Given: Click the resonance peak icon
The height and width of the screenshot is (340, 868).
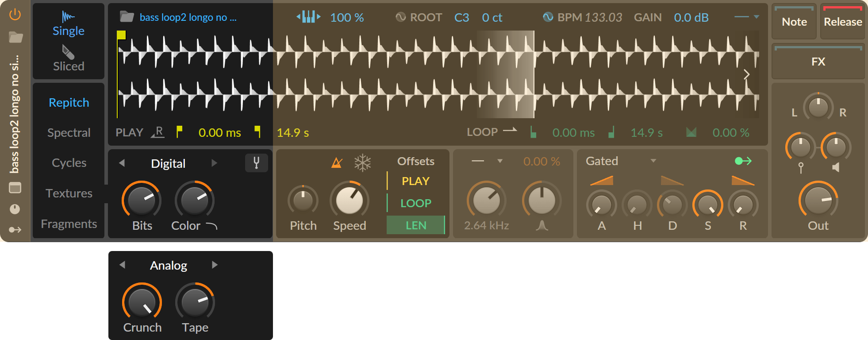Looking at the screenshot, I should [542, 226].
